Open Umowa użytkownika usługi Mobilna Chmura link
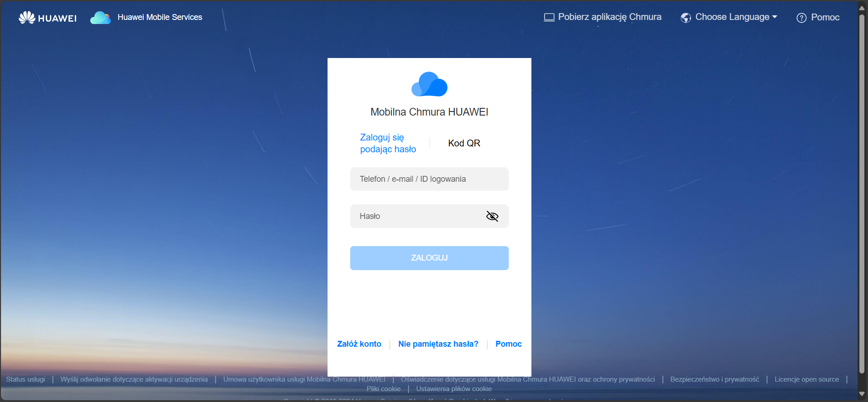The height and width of the screenshot is (402, 868). coord(304,379)
